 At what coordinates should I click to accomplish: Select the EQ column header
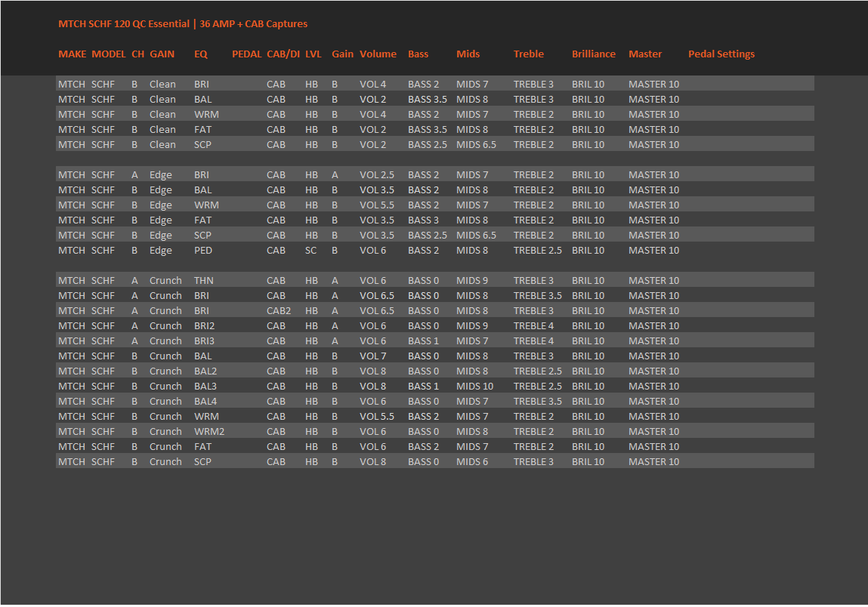tap(200, 54)
